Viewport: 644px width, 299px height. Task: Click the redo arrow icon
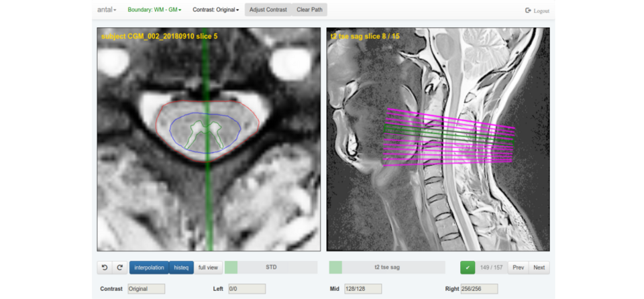[119, 267]
